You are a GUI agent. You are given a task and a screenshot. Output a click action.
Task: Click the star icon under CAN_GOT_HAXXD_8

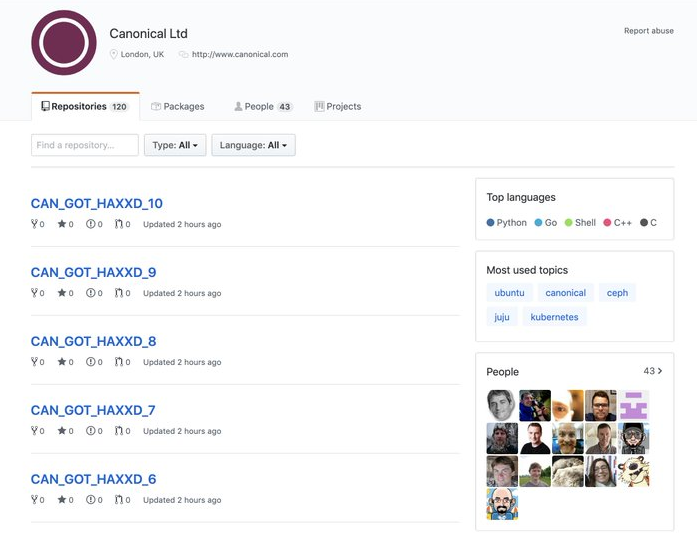pos(62,361)
